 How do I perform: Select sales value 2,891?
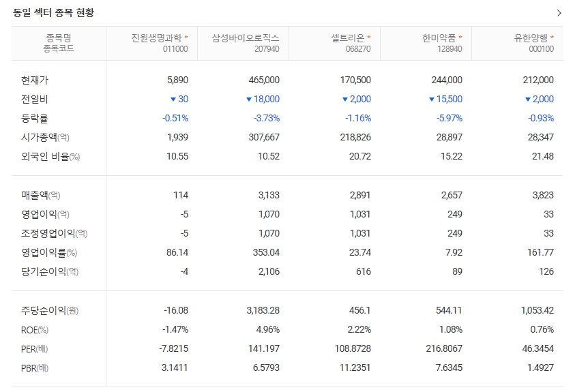(x=360, y=195)
